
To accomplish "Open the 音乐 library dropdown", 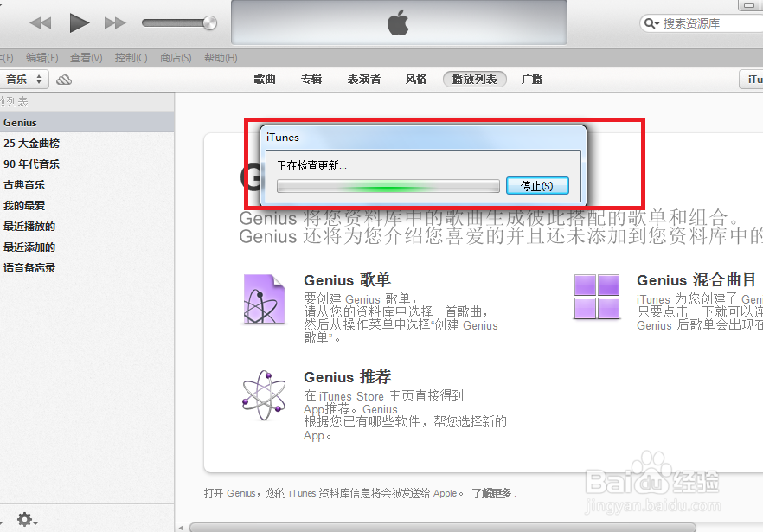I will [23, 80].
